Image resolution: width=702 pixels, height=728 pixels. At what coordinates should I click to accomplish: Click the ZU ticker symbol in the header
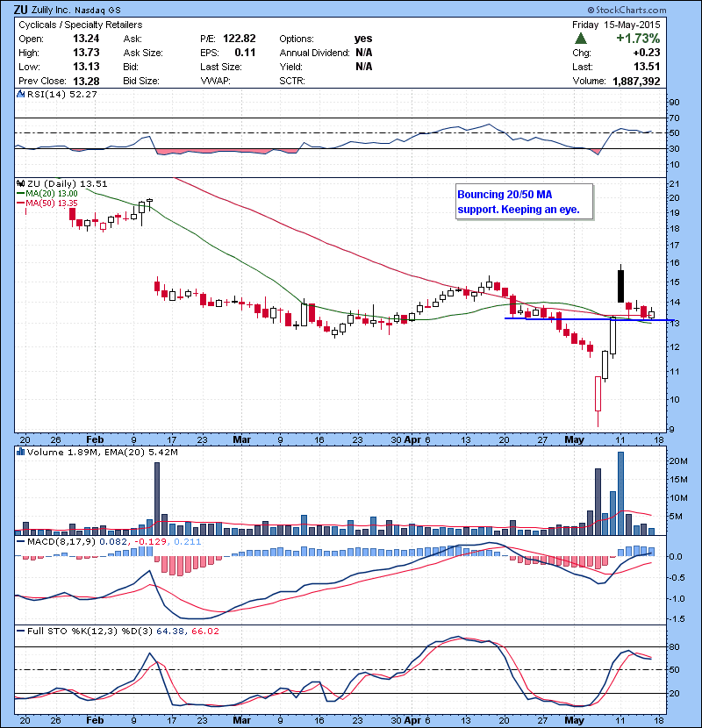pyautogui.click(x=20, y=10)
